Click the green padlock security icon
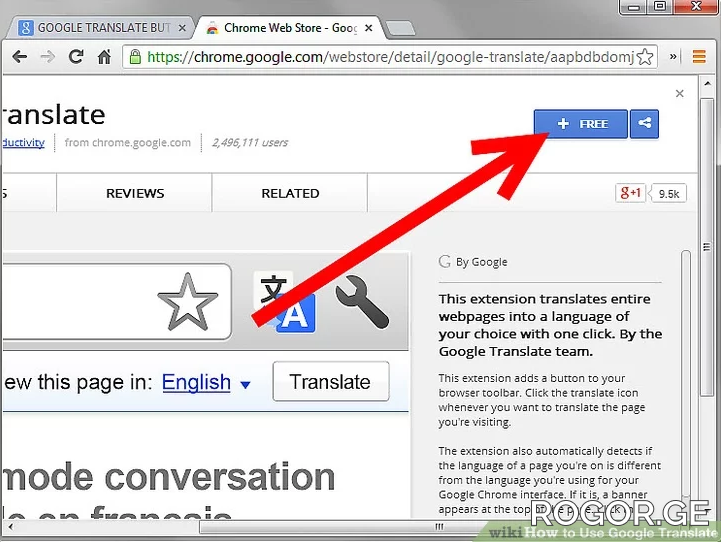This screenshot has width=721, height=542. point(135,57)
